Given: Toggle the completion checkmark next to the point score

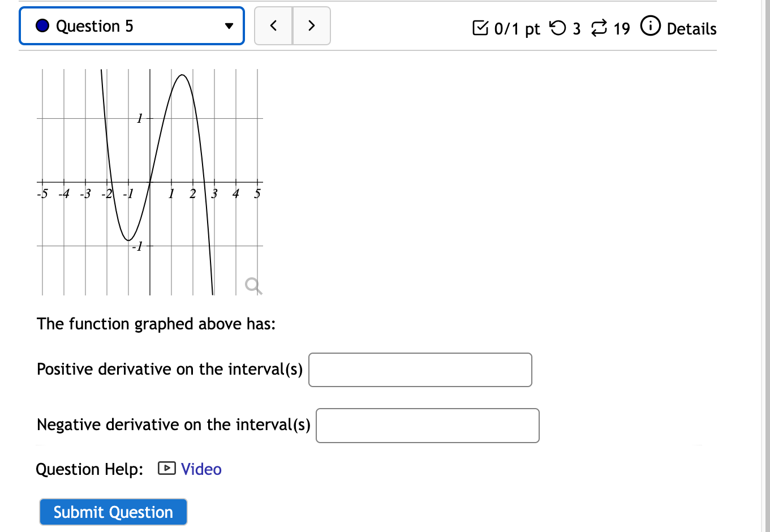Looking at the screenshot, I should pyautogui.click(x=480, y=27).
